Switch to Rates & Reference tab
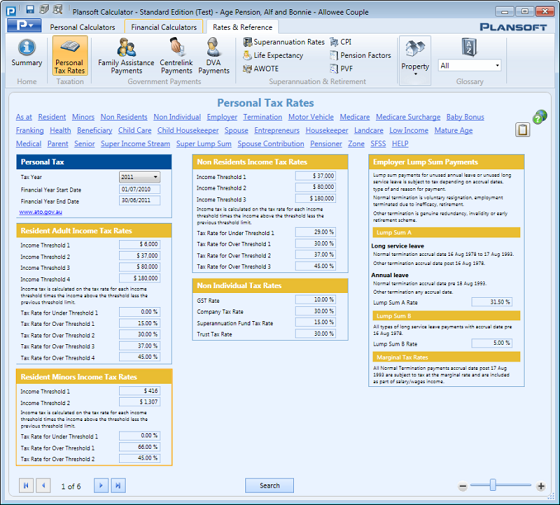 click(x=242, y=27)
